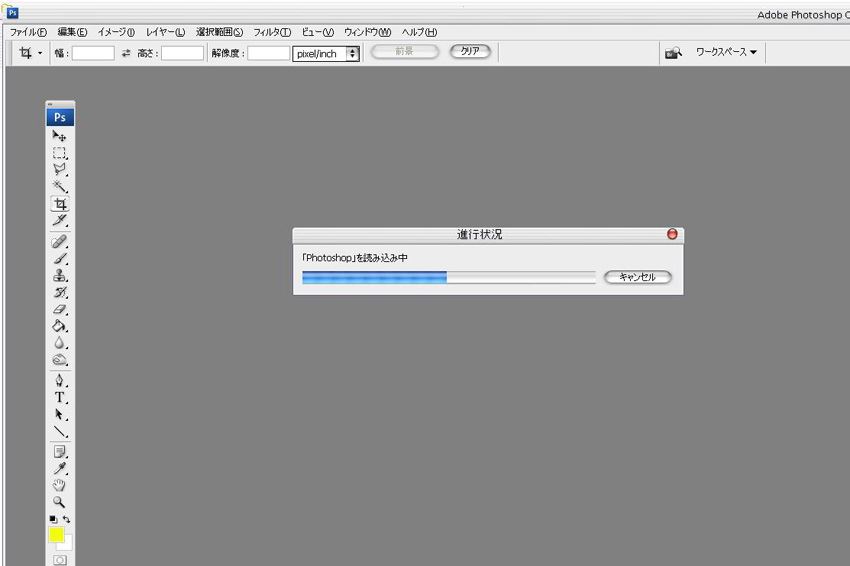
Task: Select the Polygonal Lasso tool
Action: coord(60,170)
